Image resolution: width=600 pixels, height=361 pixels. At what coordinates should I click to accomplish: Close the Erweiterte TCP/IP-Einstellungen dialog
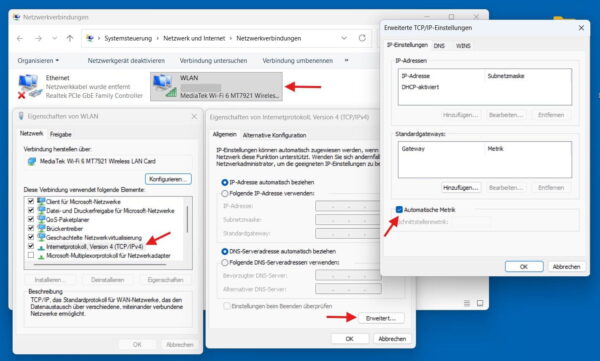[x=581, y=28]
